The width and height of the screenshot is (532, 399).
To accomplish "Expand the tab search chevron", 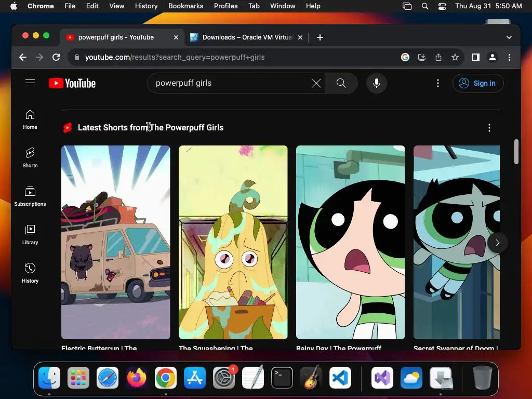I will tap(509, 37).
